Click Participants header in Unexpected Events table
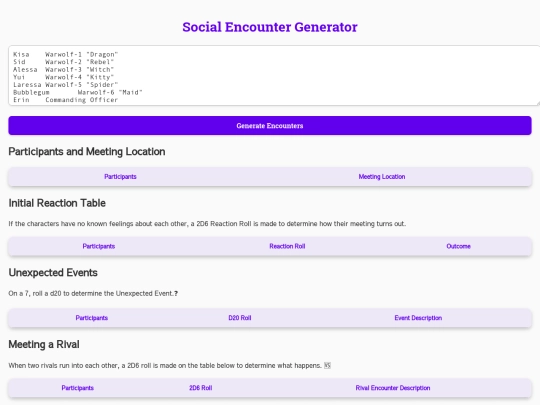Image resolution: width=540 pixels, height=405 pixels. click(92, 318)
